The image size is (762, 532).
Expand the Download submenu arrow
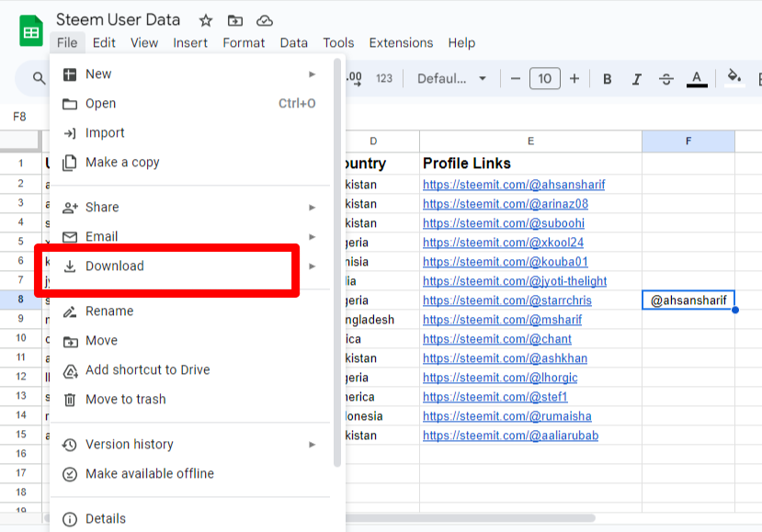(x=312, y=266)
